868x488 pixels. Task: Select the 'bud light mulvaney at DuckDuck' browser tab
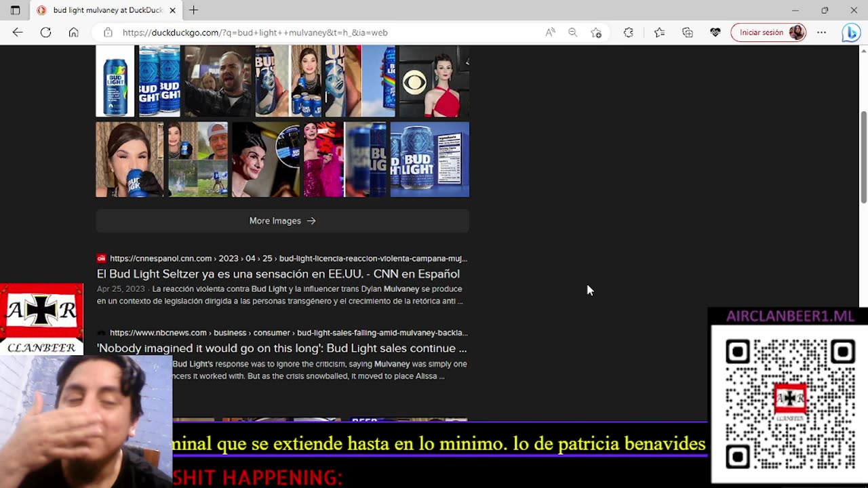pyautogui.click(x=106, y=10)
